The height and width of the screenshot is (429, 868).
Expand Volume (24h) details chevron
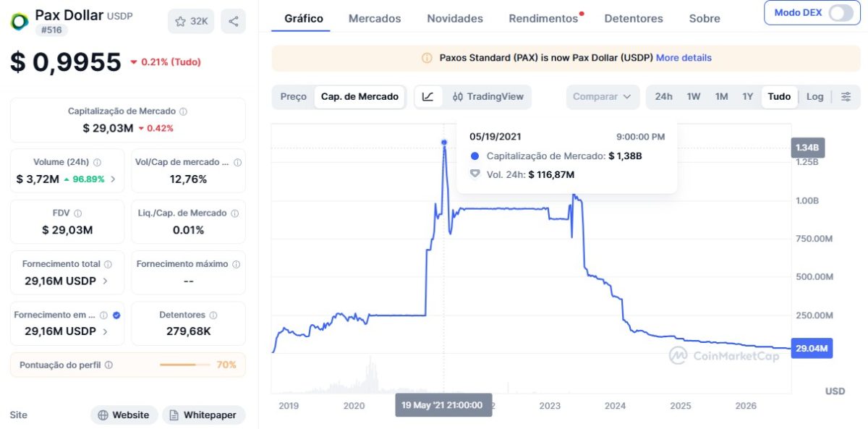click(112, 179)
